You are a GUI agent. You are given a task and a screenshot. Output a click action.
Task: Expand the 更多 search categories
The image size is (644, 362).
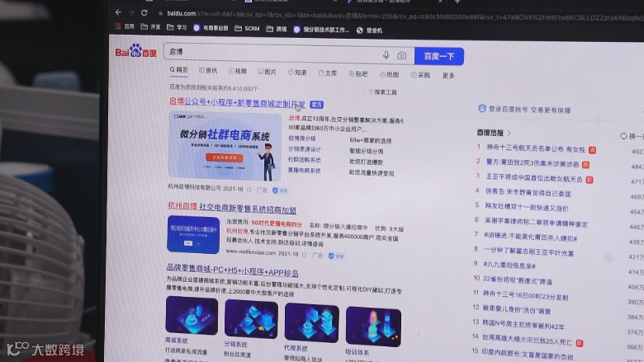pos(448,76)
